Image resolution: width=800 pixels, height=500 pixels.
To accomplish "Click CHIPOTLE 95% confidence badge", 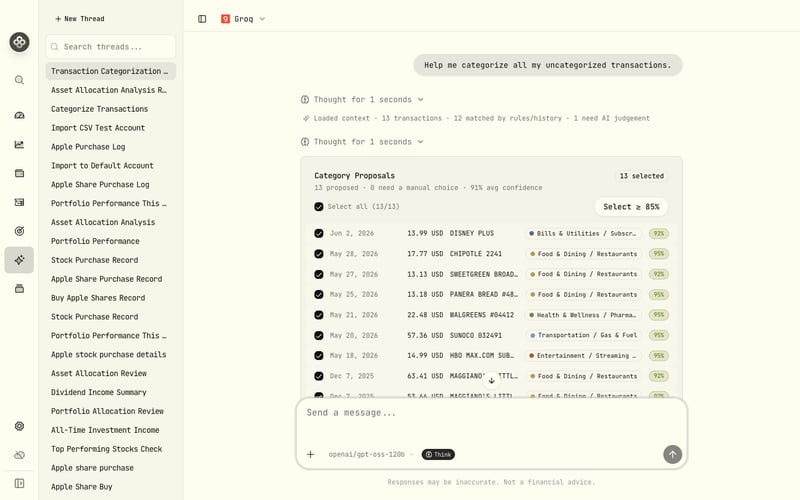I will pyautogui.click(x=659, y=254).
